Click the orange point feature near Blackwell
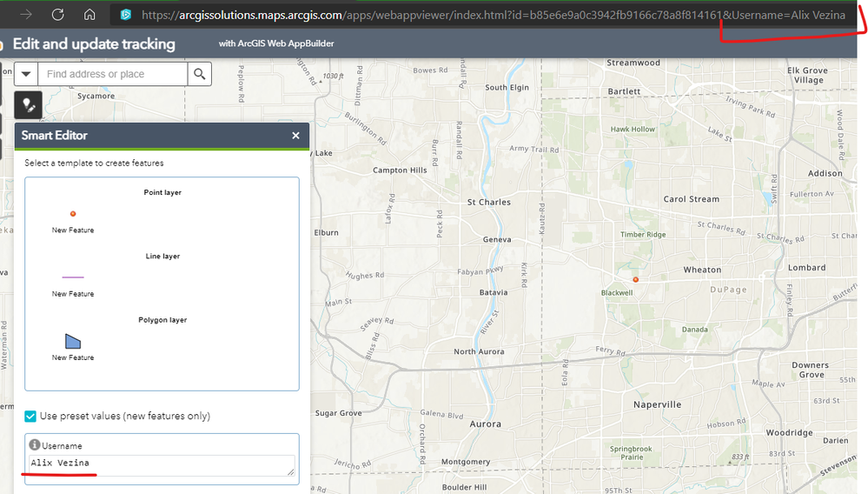 pyautogui.click(x=635, y=280)
